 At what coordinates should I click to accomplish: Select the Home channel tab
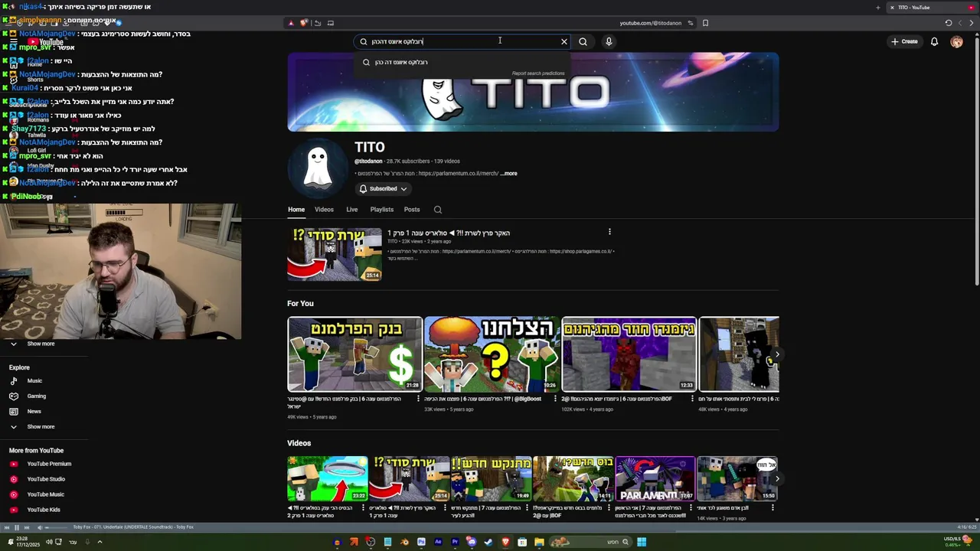(296, 210)
